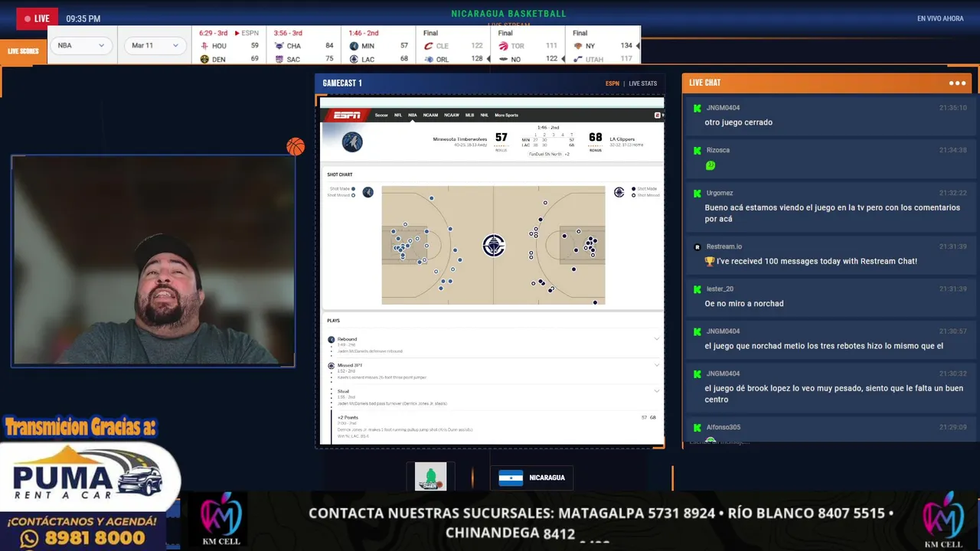Select NFL in the ESPN nav bar
This screenshot has width=980, height=551.
click(x=398, y=115)
